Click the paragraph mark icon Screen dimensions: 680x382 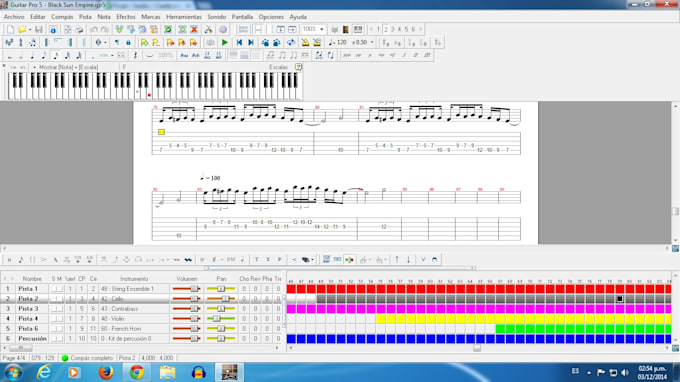(x=117, y=42)
